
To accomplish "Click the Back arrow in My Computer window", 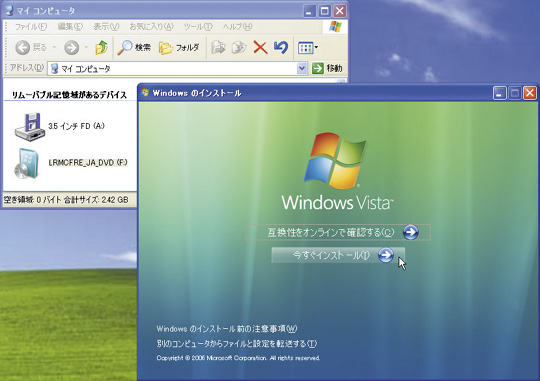I will (x=23, y=48).
